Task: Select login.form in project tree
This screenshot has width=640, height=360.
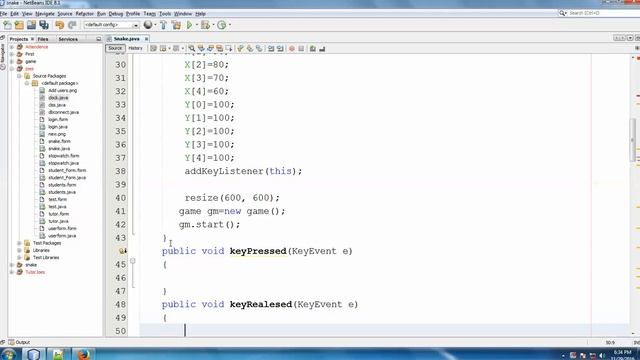Action: click(x=58, y=120)
